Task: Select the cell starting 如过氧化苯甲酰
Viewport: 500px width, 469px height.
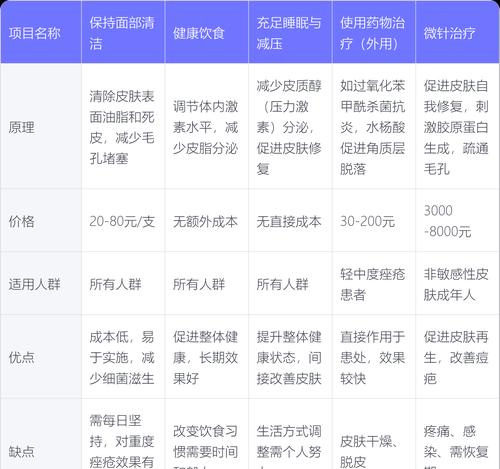Action: [x=373, y=127]
